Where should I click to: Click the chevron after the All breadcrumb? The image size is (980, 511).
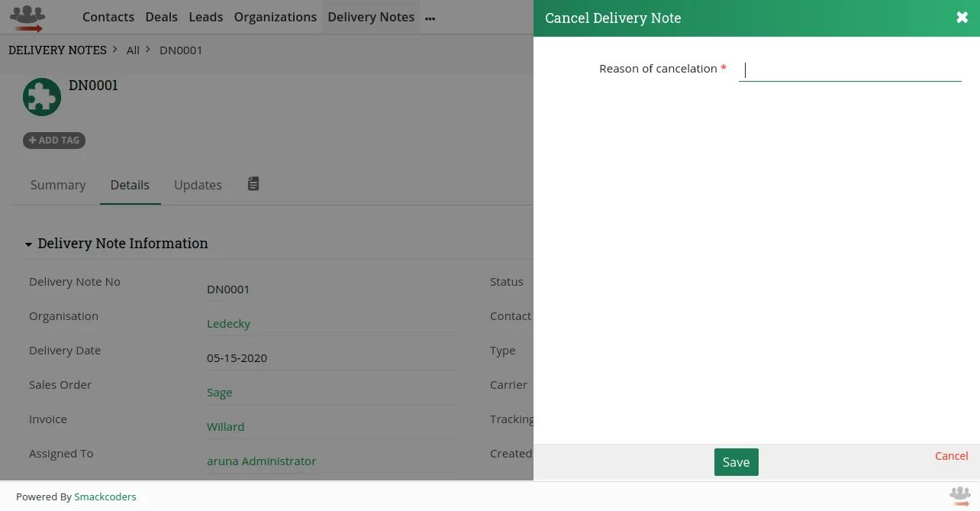click(x=147, y=49)
